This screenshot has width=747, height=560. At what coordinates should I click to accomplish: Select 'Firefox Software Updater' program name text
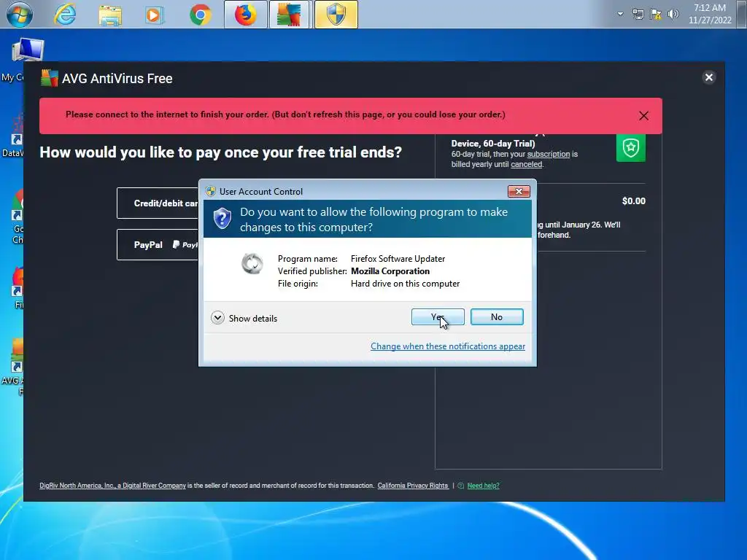click(398, 259)
